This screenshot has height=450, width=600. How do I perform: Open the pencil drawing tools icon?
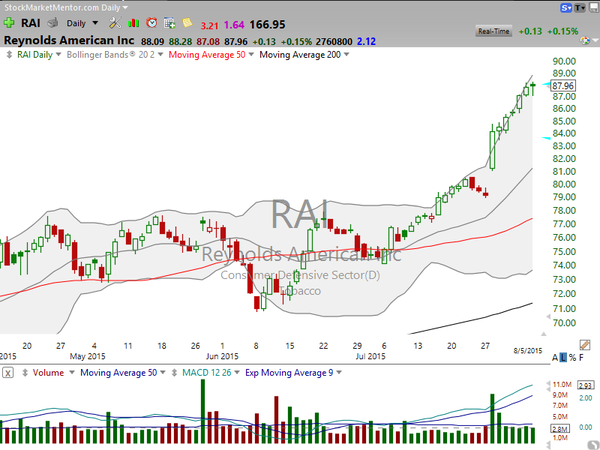(x=584, y=345)
